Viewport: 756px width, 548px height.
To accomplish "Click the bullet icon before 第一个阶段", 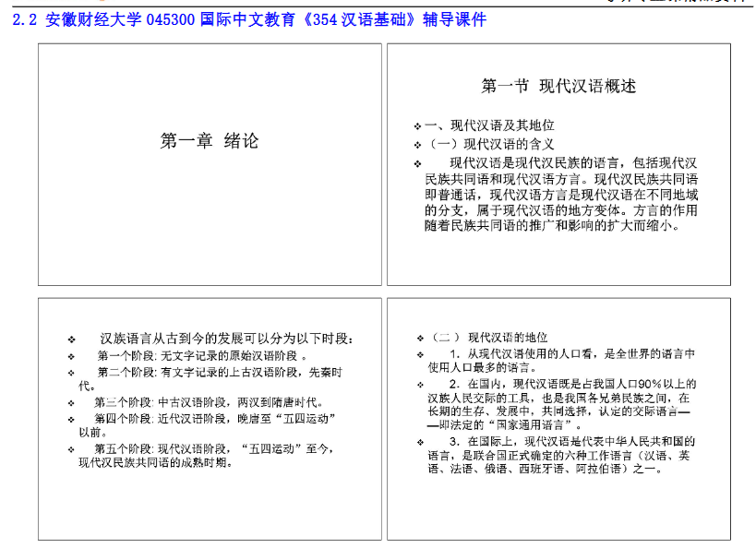I will click(71, 357).
